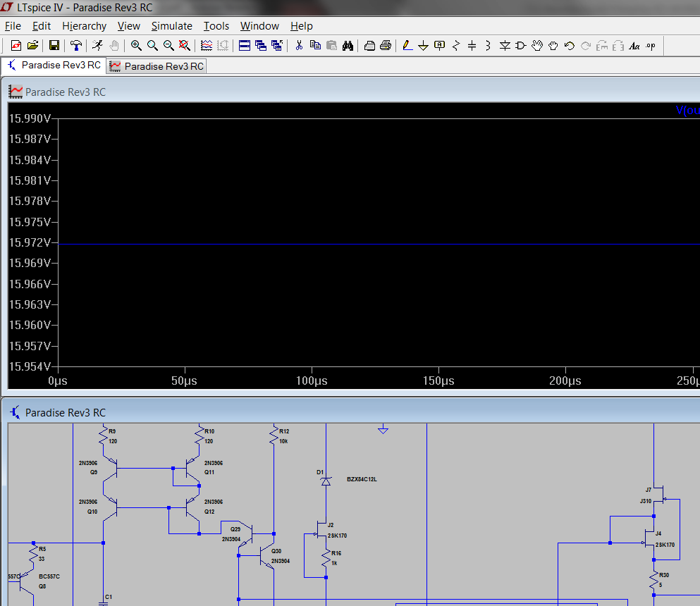Click resistor R10 120 in schematic

point(199,435)
